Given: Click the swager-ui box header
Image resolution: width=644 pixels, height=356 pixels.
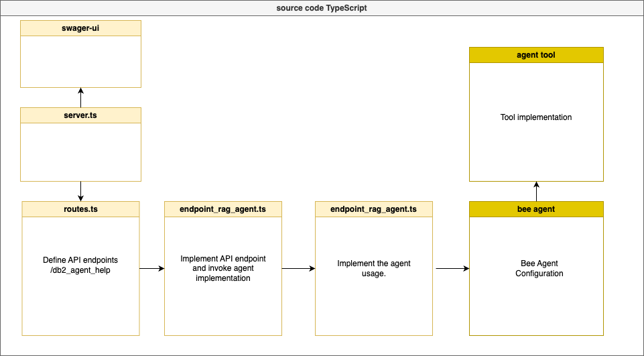Looking at the screenshot, I should tap(80, 28).
